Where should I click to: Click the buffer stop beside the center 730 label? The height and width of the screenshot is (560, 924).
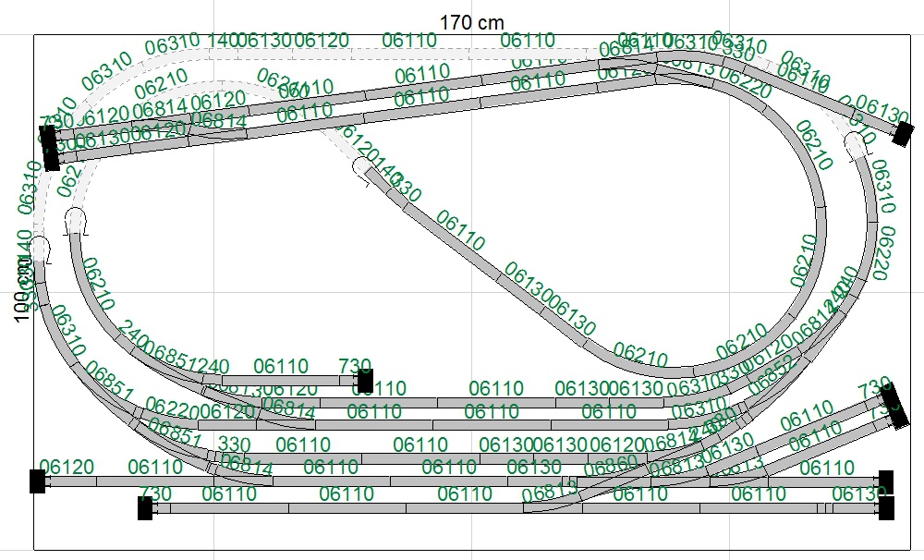coord(365,379)
